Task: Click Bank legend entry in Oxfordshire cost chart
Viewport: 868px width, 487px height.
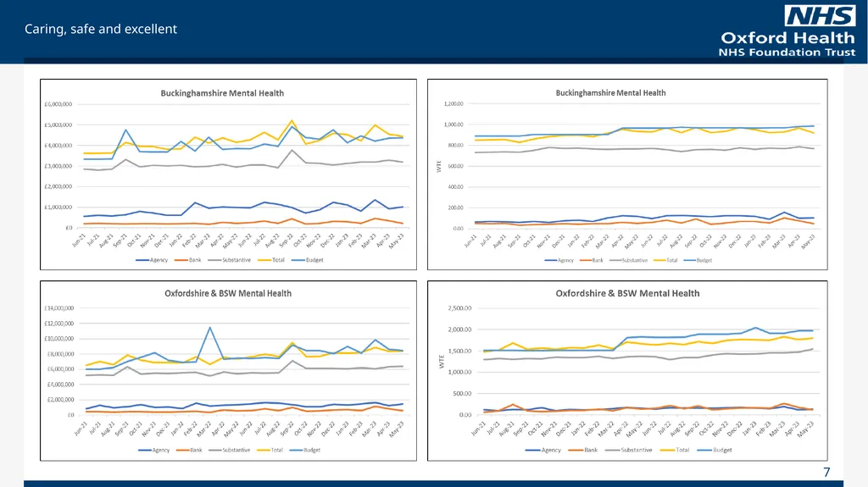Action: tap(189, 451)
